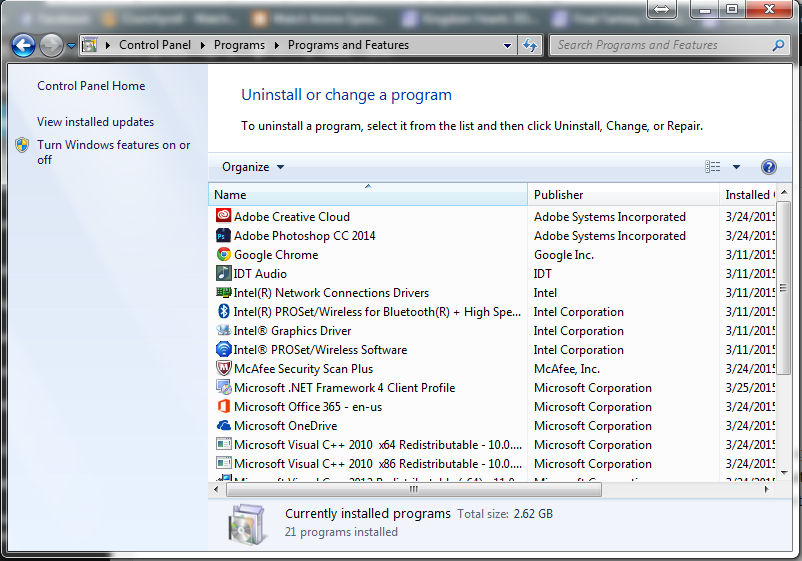Click the Google Inc. publisher cell

tap(564, 255)
